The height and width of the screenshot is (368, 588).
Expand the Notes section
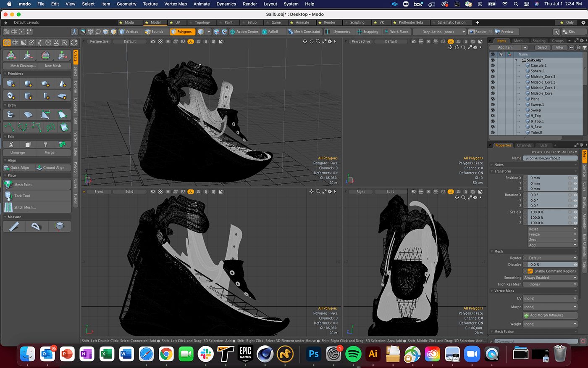[492, 165]
